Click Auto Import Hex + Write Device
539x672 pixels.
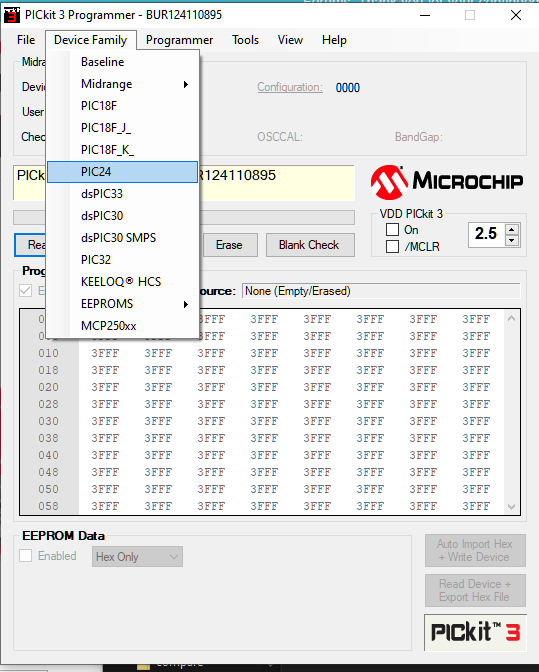[x=475, y=550]
